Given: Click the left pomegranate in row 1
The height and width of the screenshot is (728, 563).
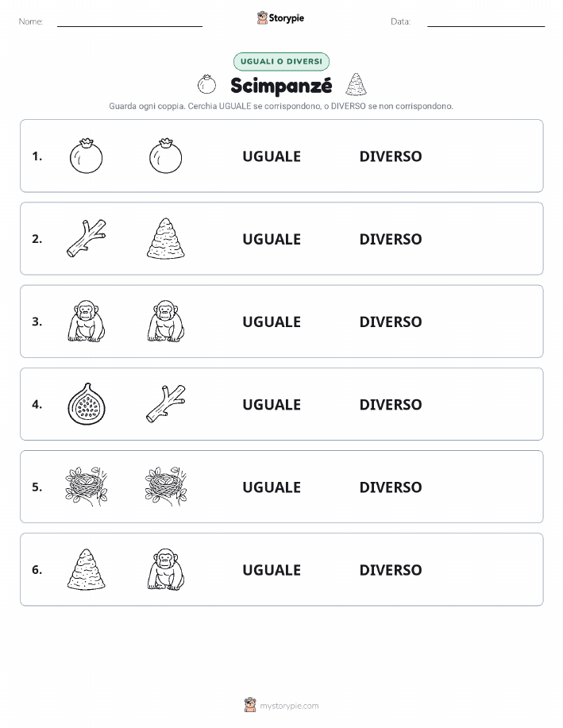Looking at the screenshot, I should click(x=86, y=156).
